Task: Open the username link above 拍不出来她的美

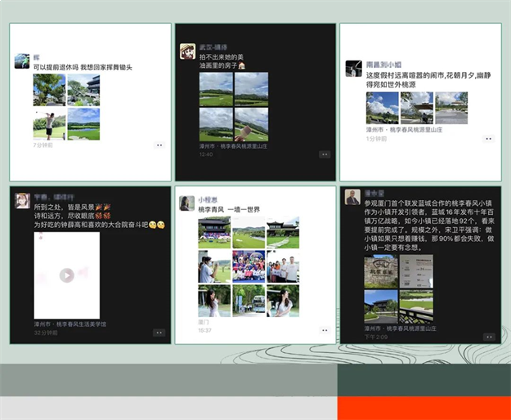Action: pos(213,47)
